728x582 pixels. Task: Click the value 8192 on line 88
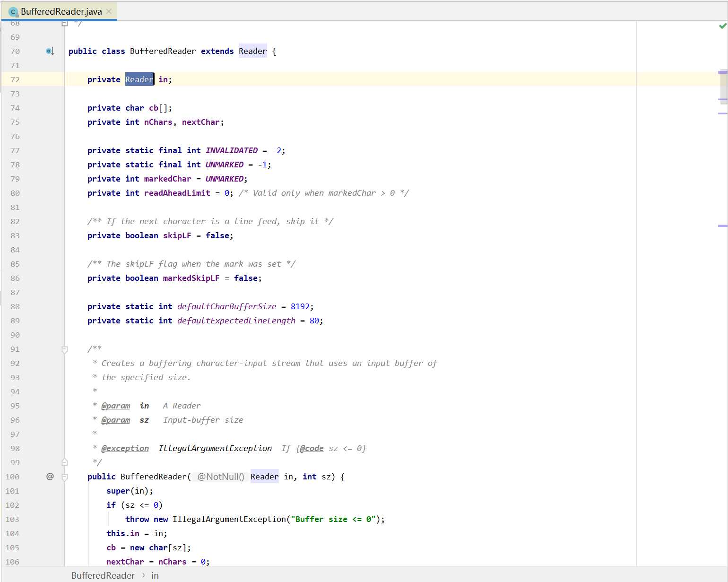pyautogui.click(x=300, y=306)
